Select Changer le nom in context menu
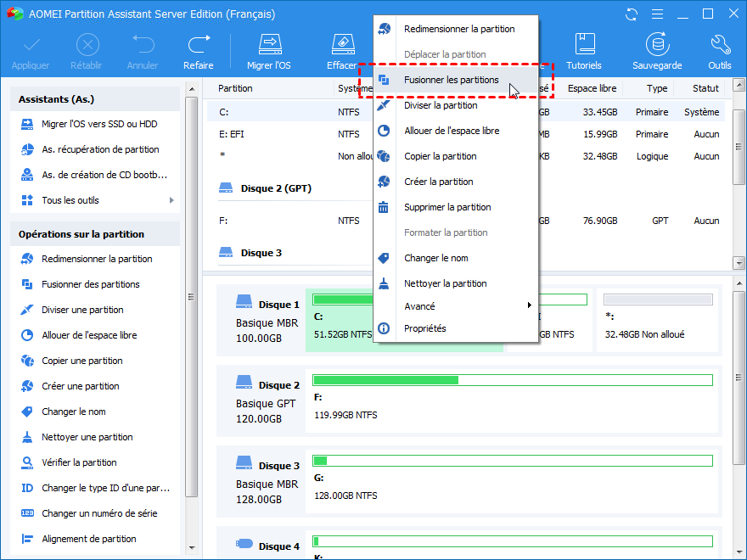Viewport: 747px width, 560px height. tap(456, 259)
